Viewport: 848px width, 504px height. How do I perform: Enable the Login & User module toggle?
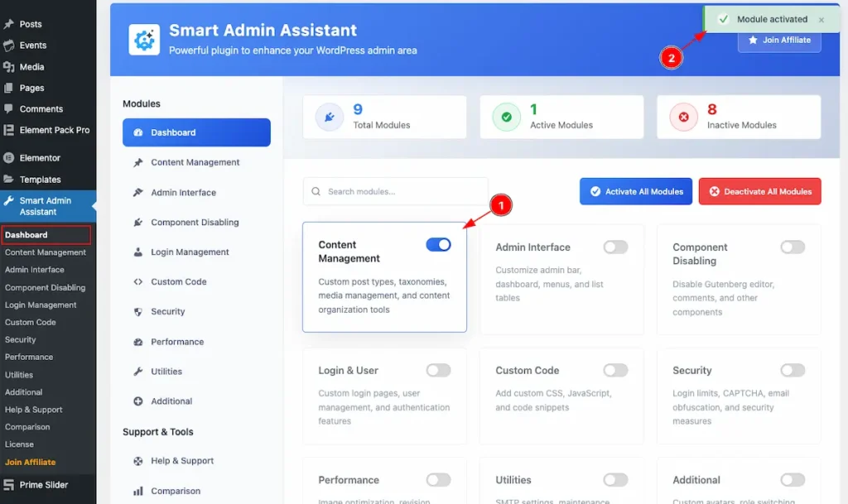(438, 371)
